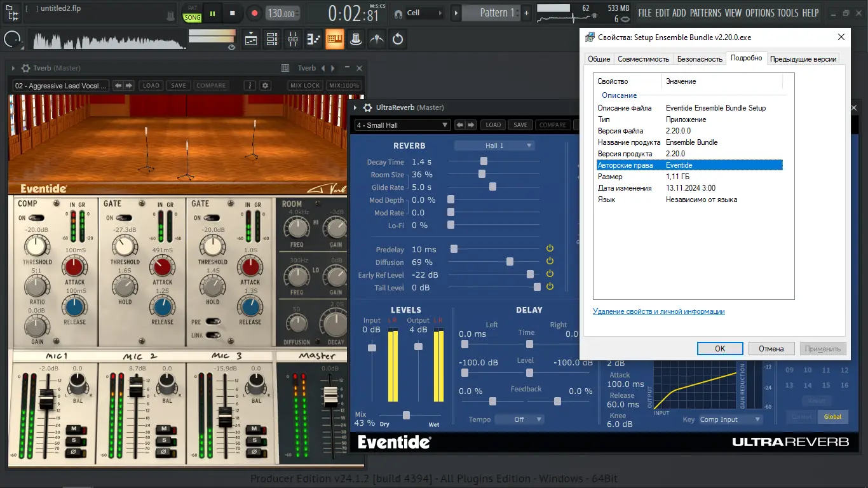Screen dimensions: 868x488
Task: Click the Mix Dry/Wet slider handle
Action: (x=406, y=415)
